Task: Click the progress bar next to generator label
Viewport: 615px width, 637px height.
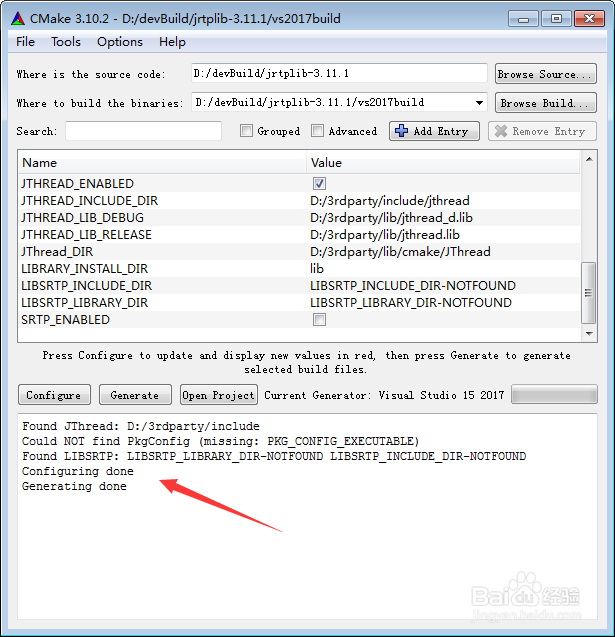Action: (x=554, y=394)
